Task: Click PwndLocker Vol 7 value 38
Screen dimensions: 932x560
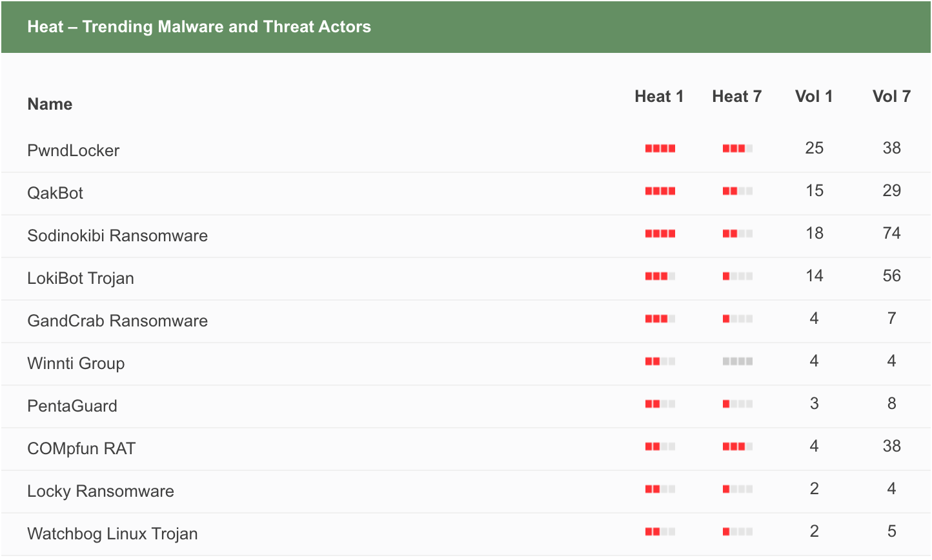Action: coord(892,148)
